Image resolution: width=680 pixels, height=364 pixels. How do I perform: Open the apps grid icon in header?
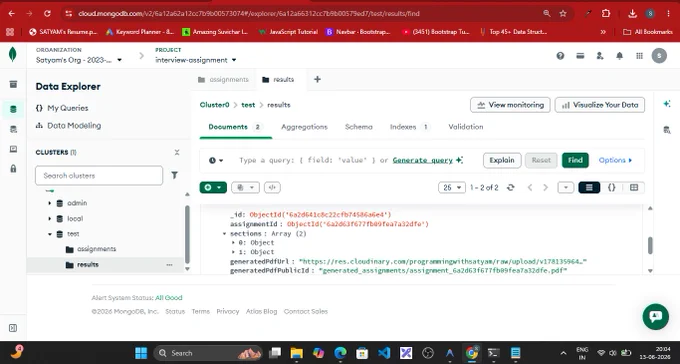(x=639, y=56)
